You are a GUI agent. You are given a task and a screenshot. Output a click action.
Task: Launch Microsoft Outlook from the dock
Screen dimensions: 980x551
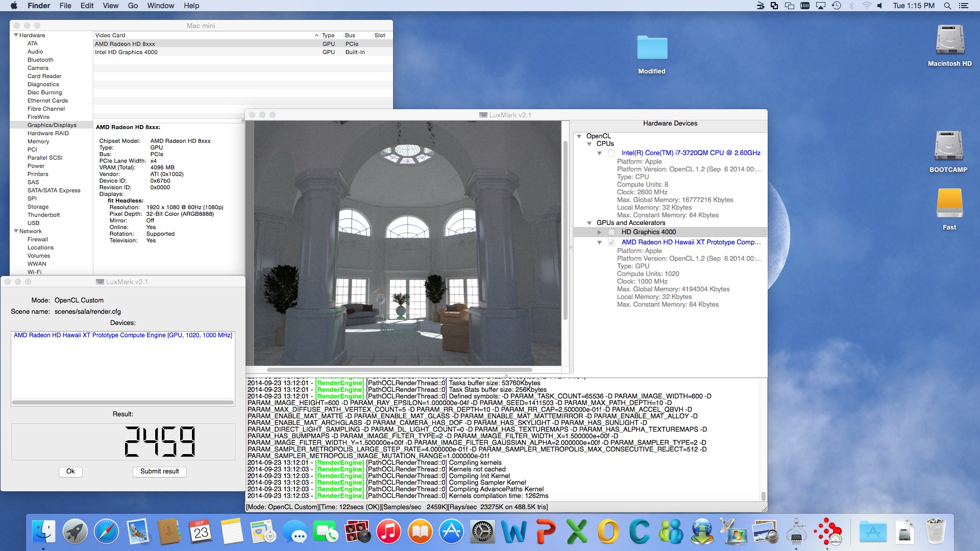click(608, 532)
